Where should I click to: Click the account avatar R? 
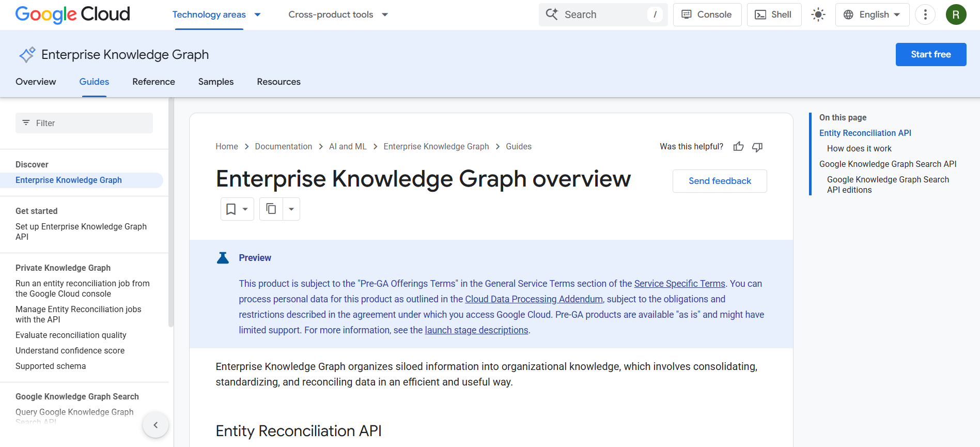pos(956,14)
